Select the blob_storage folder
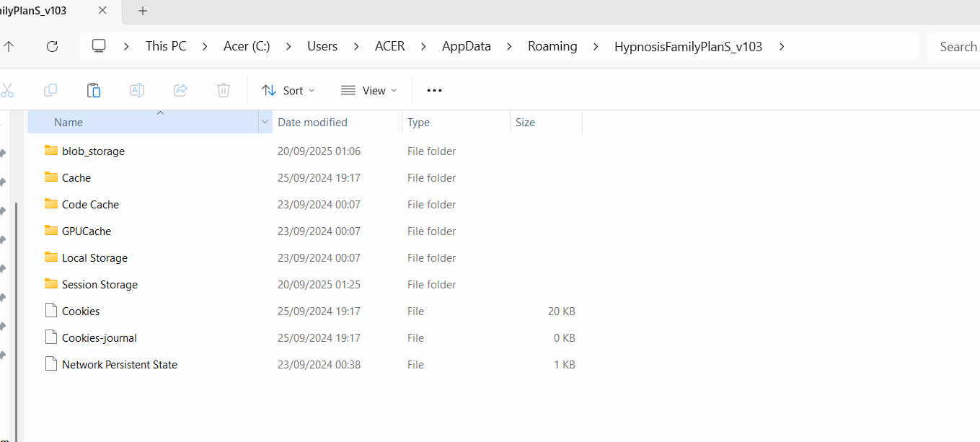Viewport: 980px width, 442px height. coord(93,151)
